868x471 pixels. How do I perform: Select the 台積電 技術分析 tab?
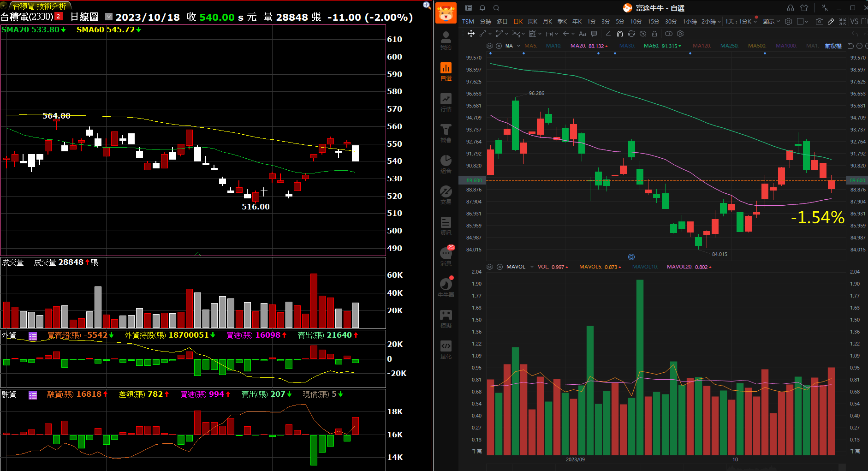click(x=39, y=6)
